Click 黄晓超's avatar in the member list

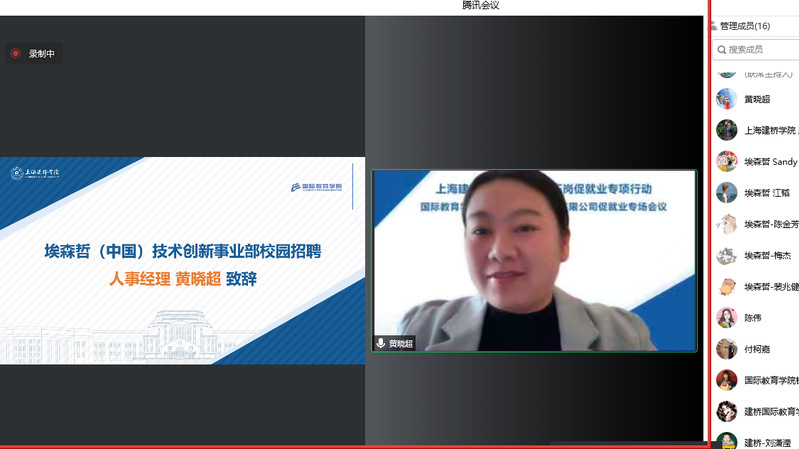point(727,99)
